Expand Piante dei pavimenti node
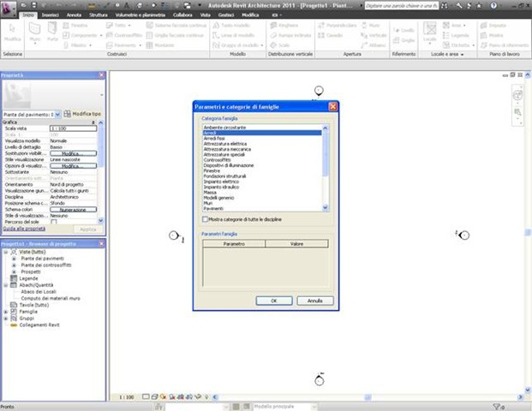This screenshot has height=411, width=532. coord(14,259)
